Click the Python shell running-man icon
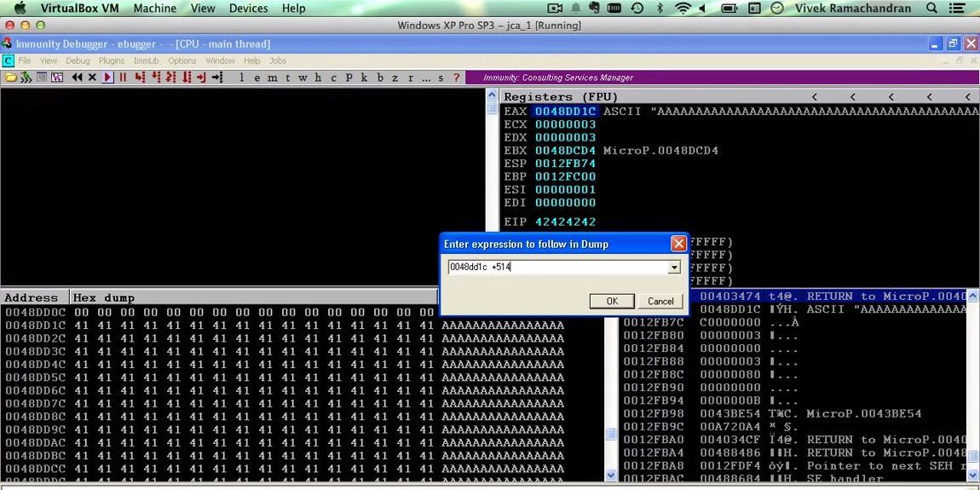 pyautogui.click(x=26, y=78)
